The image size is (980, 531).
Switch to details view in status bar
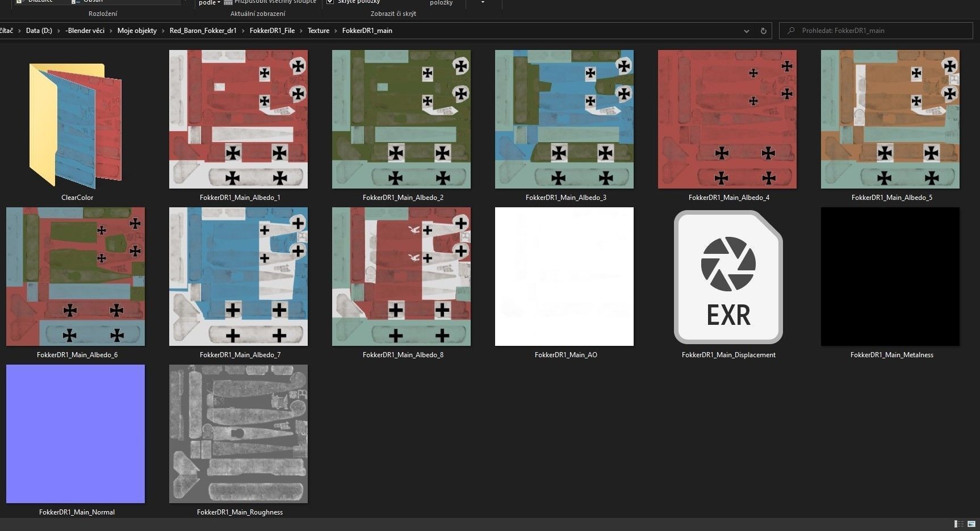[958, 524]
